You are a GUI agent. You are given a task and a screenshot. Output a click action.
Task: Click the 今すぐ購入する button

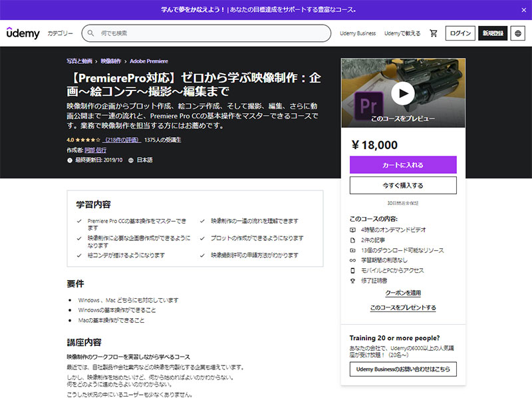(x=403, y=186)
